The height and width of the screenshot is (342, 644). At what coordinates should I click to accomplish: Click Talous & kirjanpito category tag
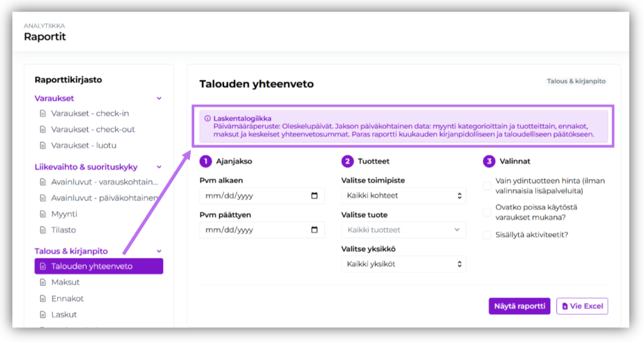click(x=576, y=81)
